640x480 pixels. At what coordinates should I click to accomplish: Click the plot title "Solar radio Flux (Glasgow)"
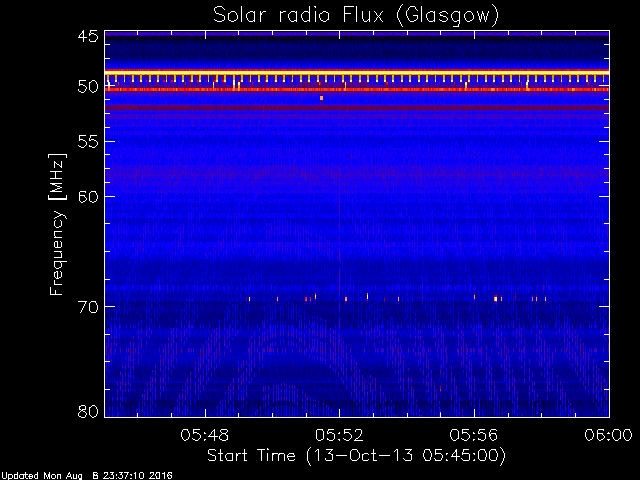click(356, 16)
